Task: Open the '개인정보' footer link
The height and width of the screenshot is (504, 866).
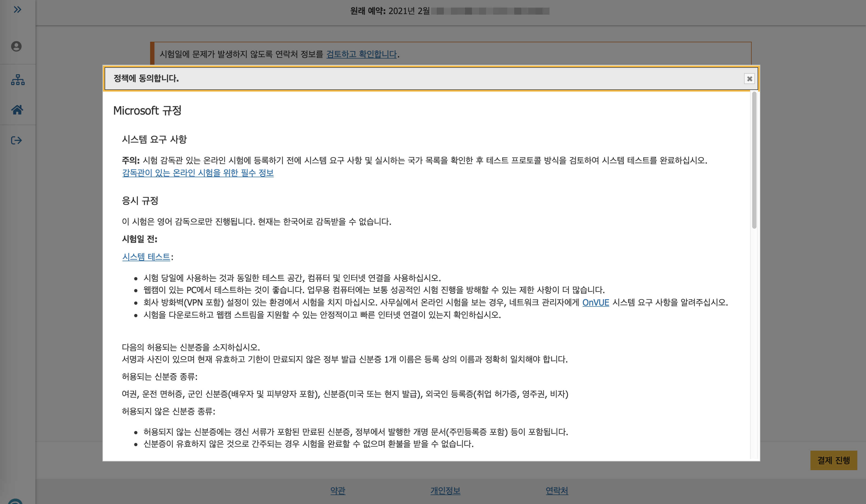Action: 445,491
